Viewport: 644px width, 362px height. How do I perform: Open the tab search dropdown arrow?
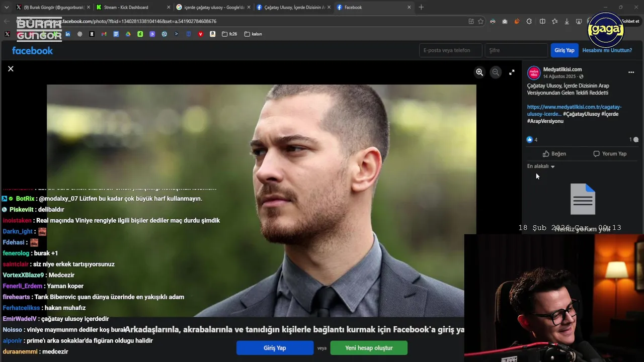[6, 7]
